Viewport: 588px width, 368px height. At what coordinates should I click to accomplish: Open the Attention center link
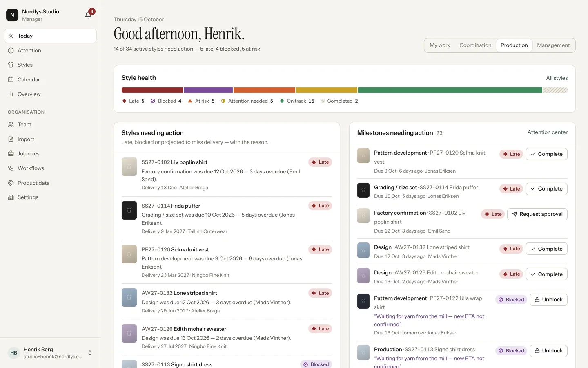click(548, 132)
